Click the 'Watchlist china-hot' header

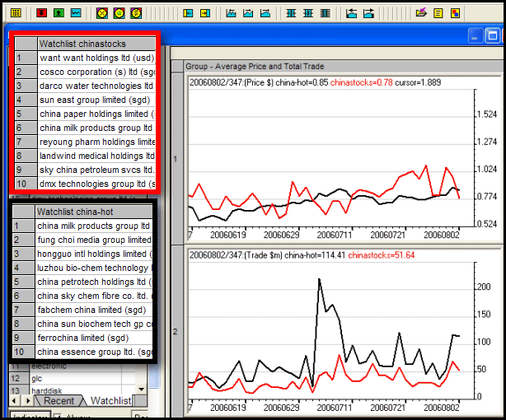tap(94, 212)
